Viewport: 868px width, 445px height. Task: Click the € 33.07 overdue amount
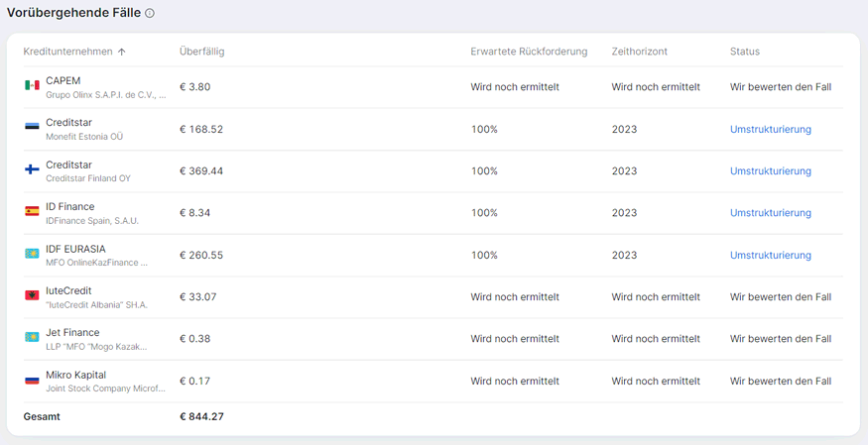tap(197, 297)
